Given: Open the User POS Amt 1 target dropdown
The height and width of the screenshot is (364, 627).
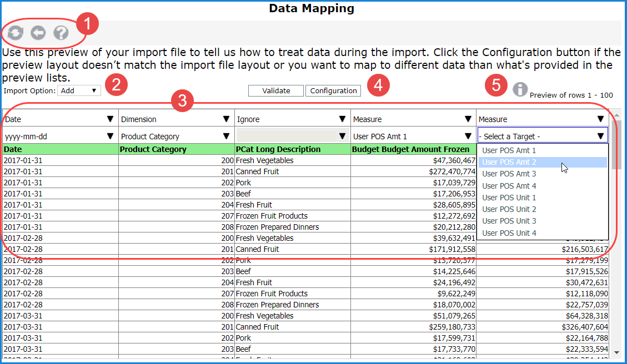Looking at the screenshot, I should click(x=413, y=136).
